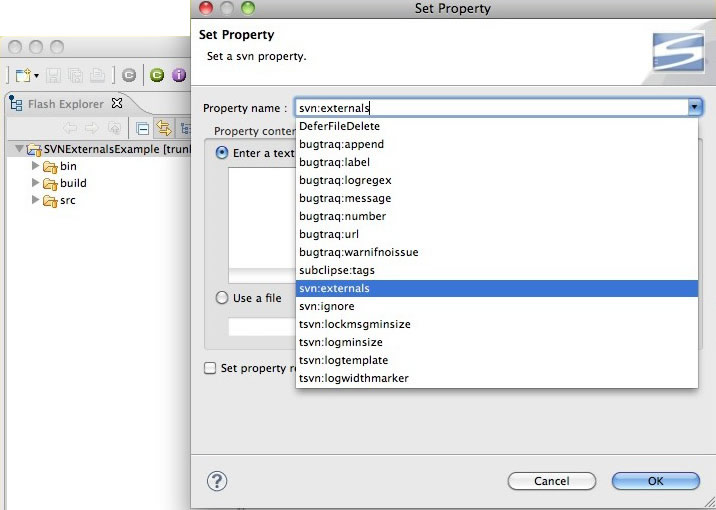Click the OK button

pyautogui.click(x=655, y=481)
